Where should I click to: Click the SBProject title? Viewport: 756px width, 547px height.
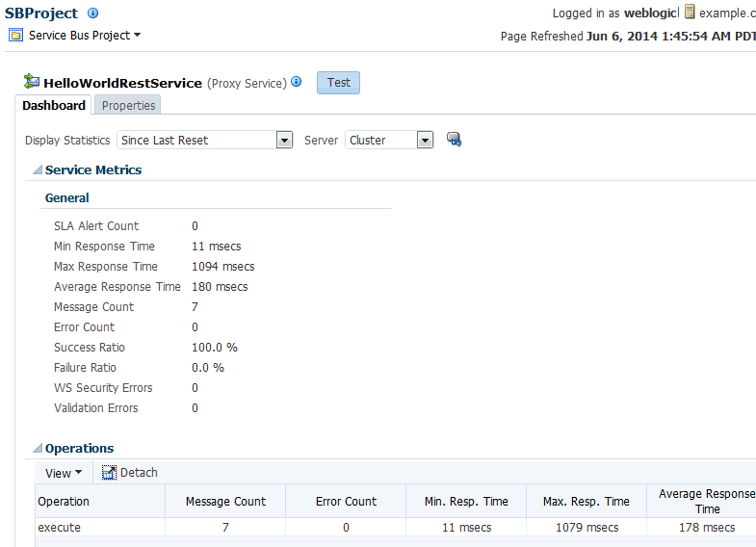pyautogui.click(x=41, y=13)
